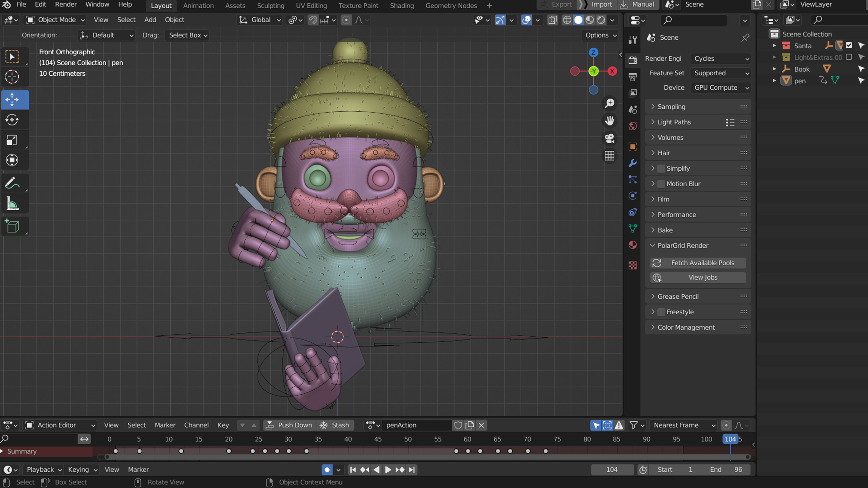This screenshot has width=868, height=488.
Task: Pin the Scene properties with pin icon
Action: [x=745, y=37]
